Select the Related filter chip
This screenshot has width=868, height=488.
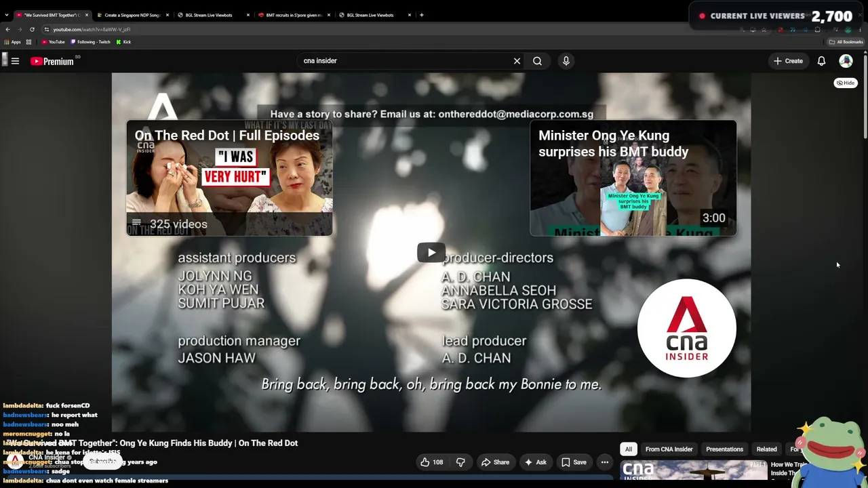click(766, 449)
